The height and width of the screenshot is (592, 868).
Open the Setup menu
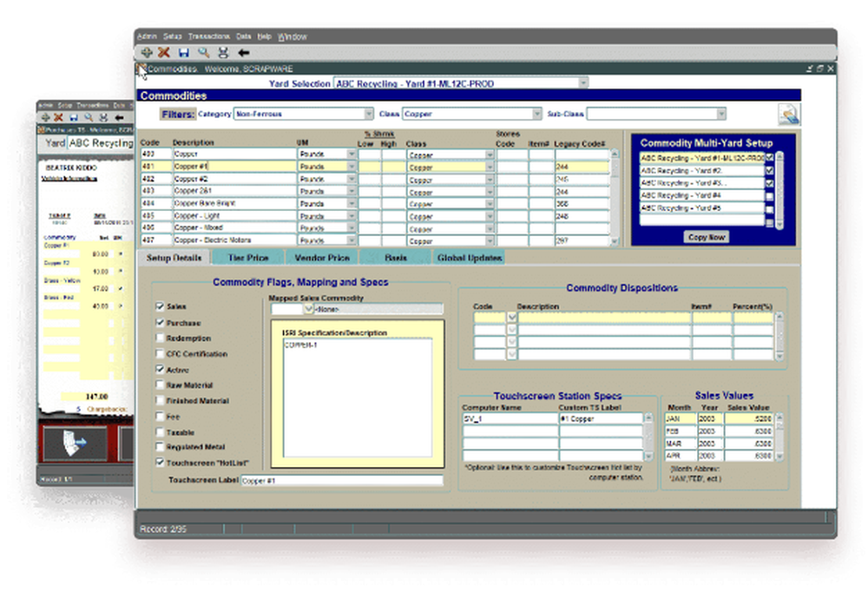click(x=172, y=36)
